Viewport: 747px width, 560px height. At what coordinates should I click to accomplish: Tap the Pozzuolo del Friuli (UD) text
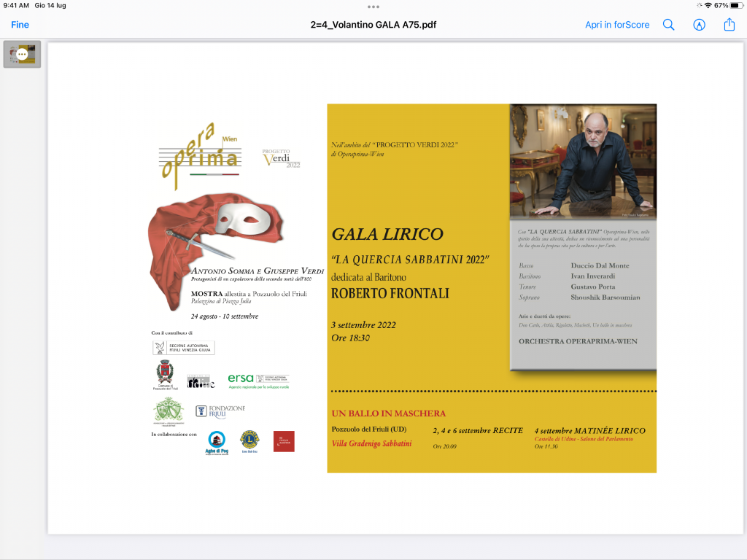(x=369, y=429)
